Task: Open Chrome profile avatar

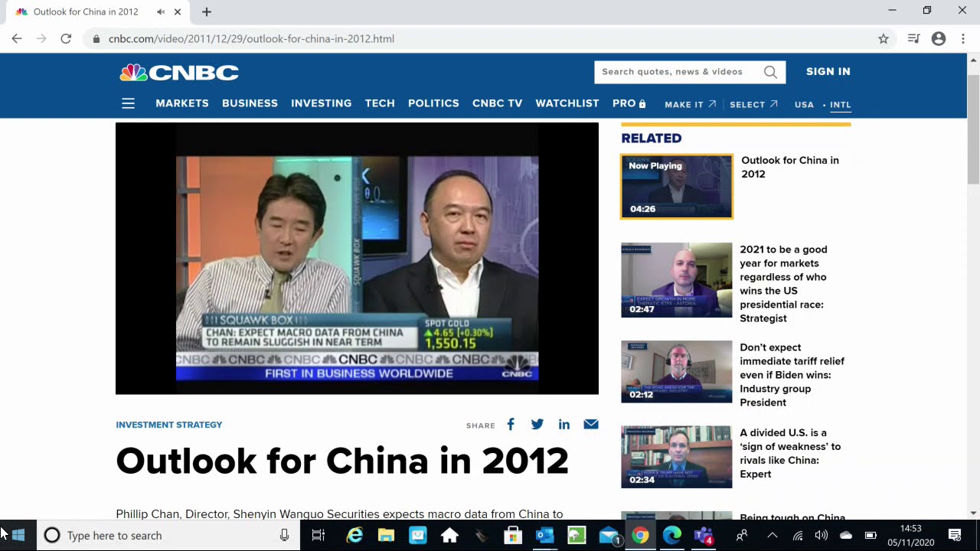Action: click(x=939, y=38)
